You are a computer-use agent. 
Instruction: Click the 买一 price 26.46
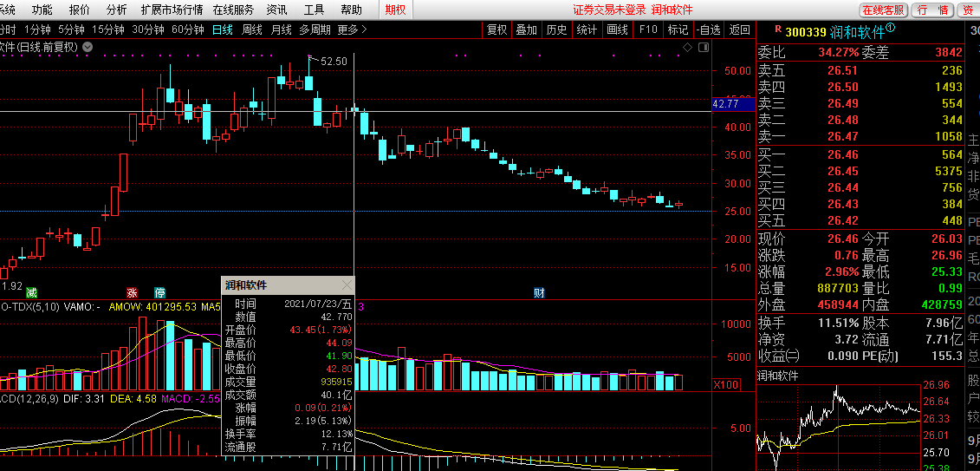tap(842, 154)
